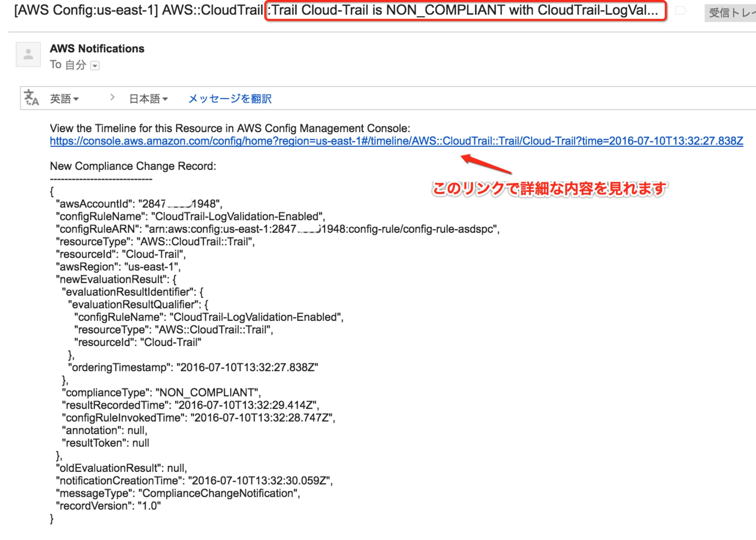
Task: Click the AWS Notifications sender name
Action: click(97, 48)
